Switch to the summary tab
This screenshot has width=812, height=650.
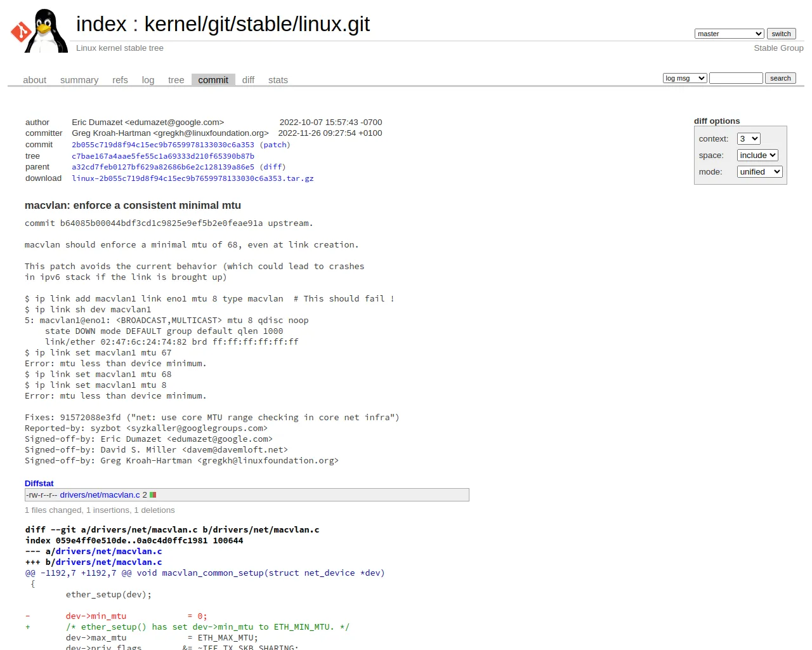79,80
